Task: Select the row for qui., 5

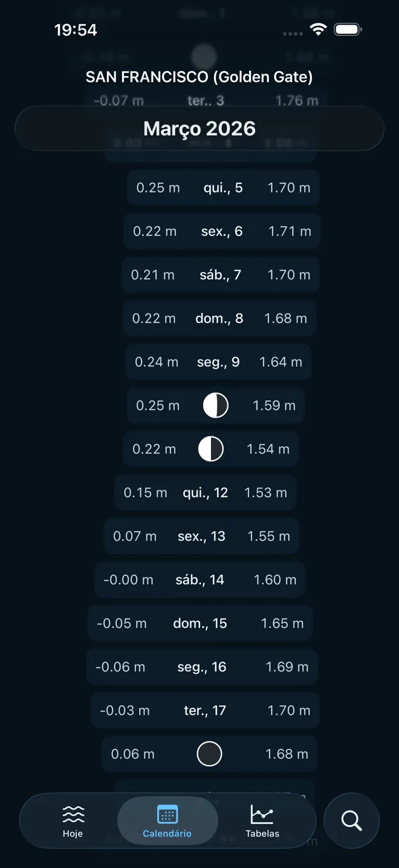Action: [222, 188]
